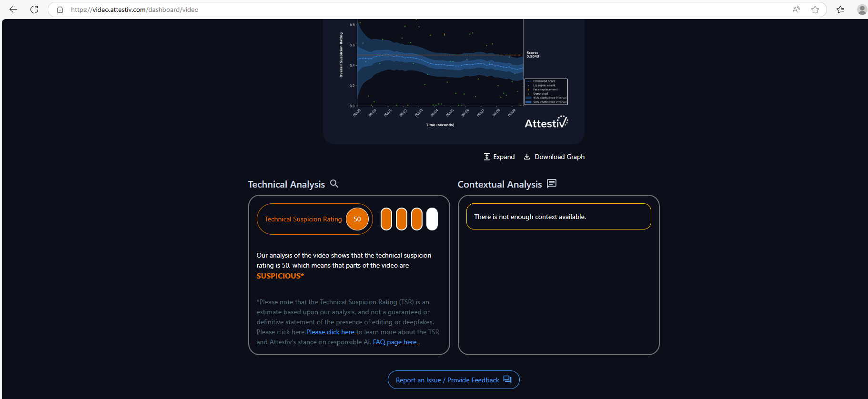Open Report an Issue / Provide Feedback
The width and height of the screenshot is (868, 399).
tap(454, 380)
